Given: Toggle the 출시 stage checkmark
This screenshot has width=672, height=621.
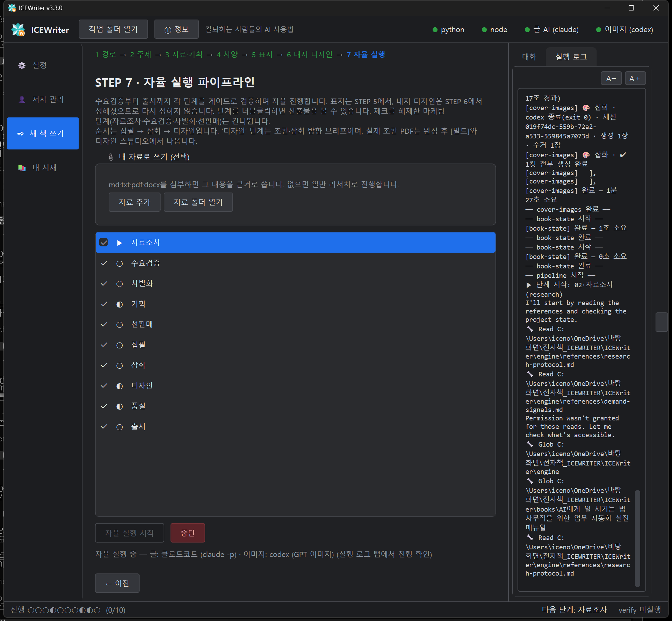Looking at the screenshot, I should 104,427.
